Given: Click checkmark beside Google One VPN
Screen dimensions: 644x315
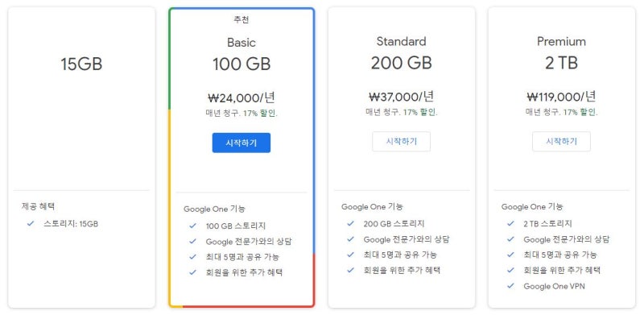Looking at the screenshot, I should pos(510,286).
